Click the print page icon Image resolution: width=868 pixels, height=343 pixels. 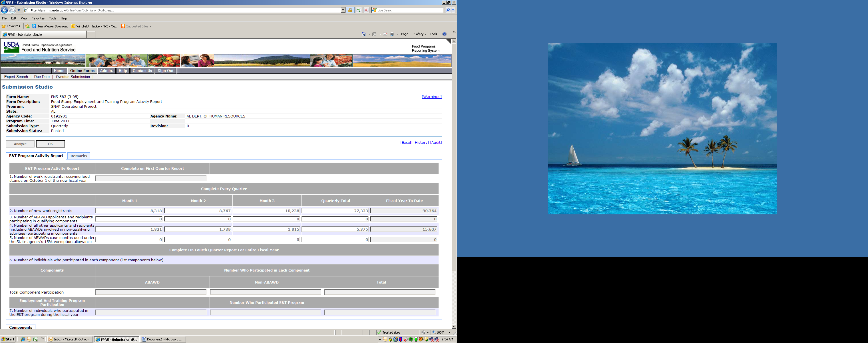coord(392,34)
